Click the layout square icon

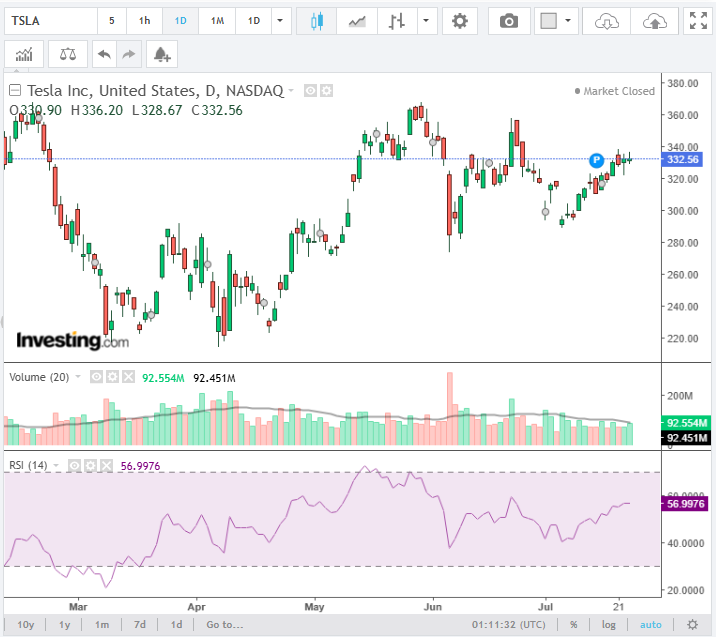tap(548, 21)
